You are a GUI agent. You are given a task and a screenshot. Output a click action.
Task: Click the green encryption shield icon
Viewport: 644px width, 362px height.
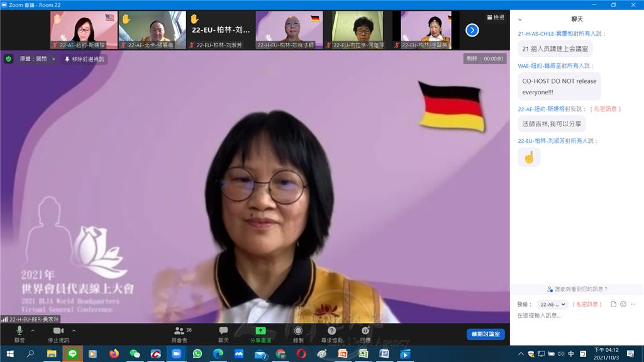(8, 59)
